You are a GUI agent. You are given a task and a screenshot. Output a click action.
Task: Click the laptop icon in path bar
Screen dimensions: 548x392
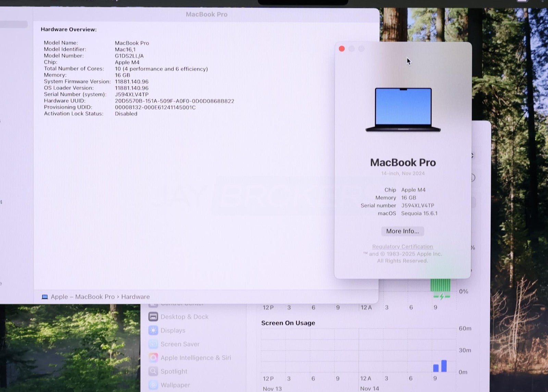point(45,297)
